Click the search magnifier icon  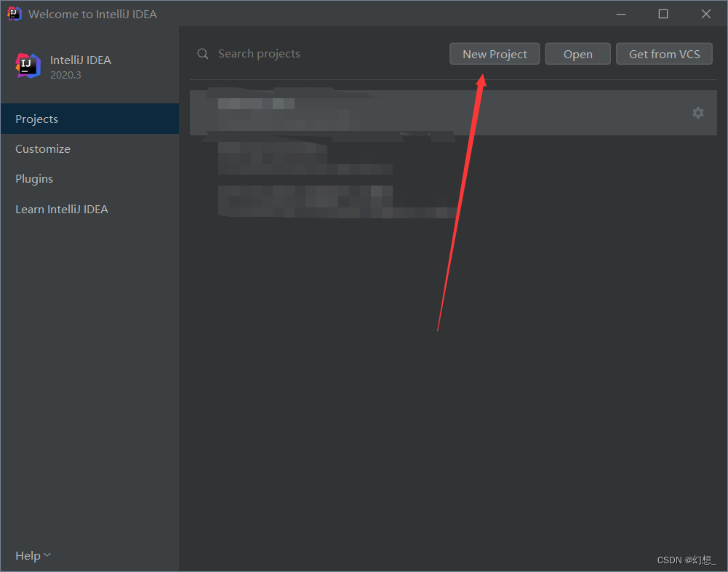click(x=203, y=54)
